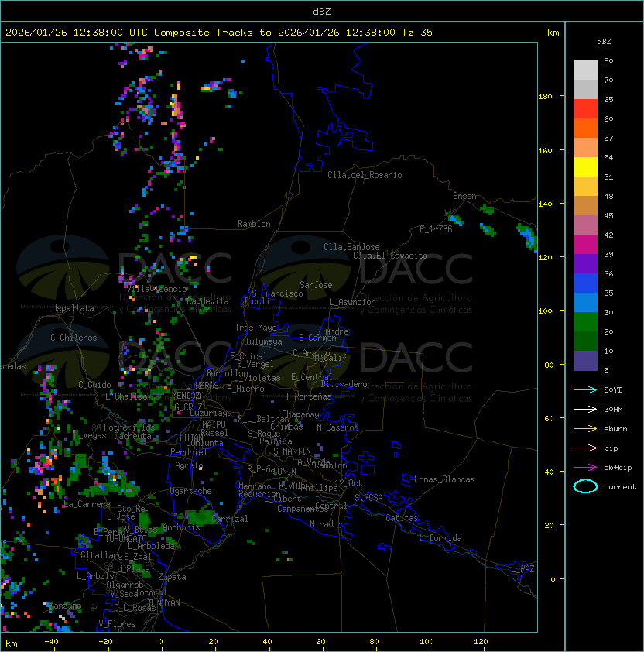This screenshot has width=644, height=652.
Task: Click the 'Tres_Mayo' label
Action: (255, 328)
